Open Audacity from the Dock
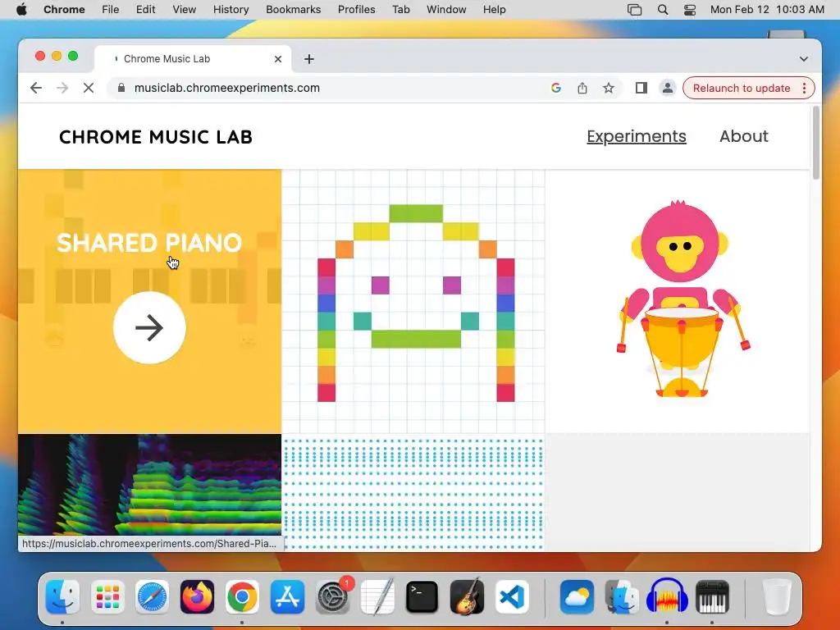This screenshot has width=840, height=630. (667, 597)
